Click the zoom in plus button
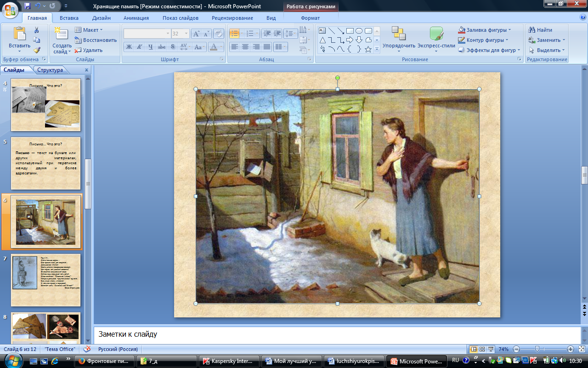This screenshot has width=588, height=368. pyautogui.click(x=571, y=349)
